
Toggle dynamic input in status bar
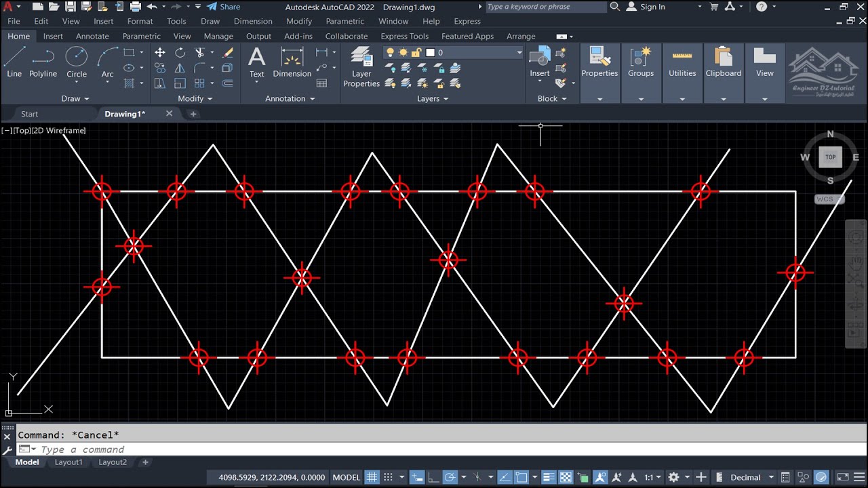417,477
